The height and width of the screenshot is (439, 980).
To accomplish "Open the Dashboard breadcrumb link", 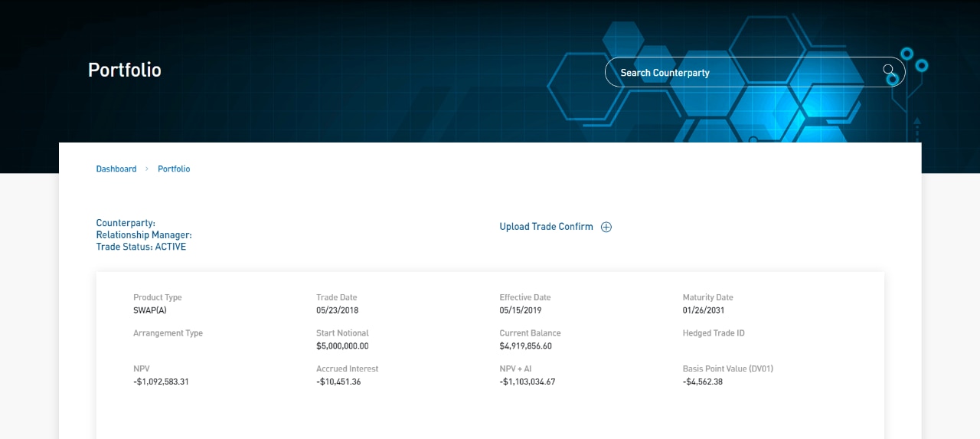I will pos(116,169).
